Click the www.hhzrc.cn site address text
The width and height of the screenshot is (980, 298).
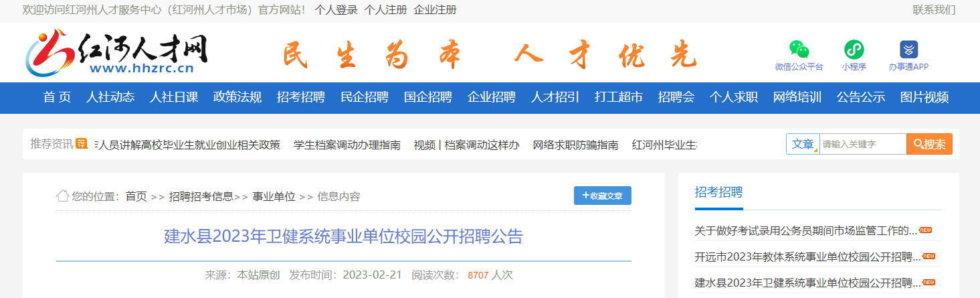tap(141, 68)
